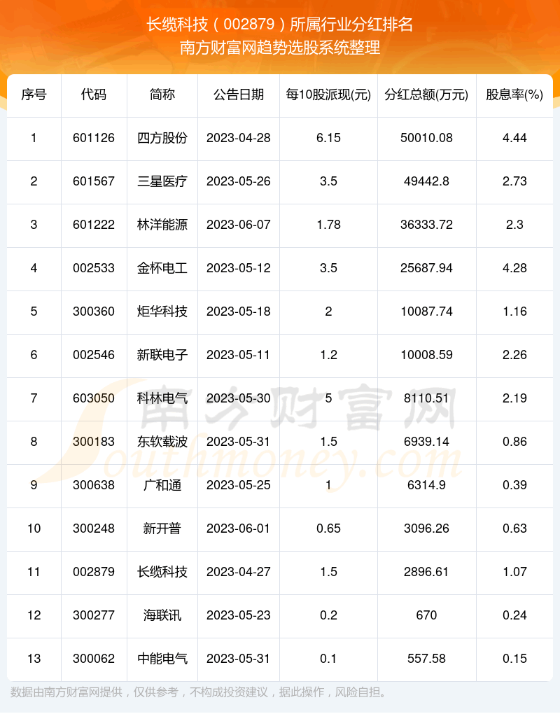
Task: Open stock name 四方股份
Action: tap(162, 138)
